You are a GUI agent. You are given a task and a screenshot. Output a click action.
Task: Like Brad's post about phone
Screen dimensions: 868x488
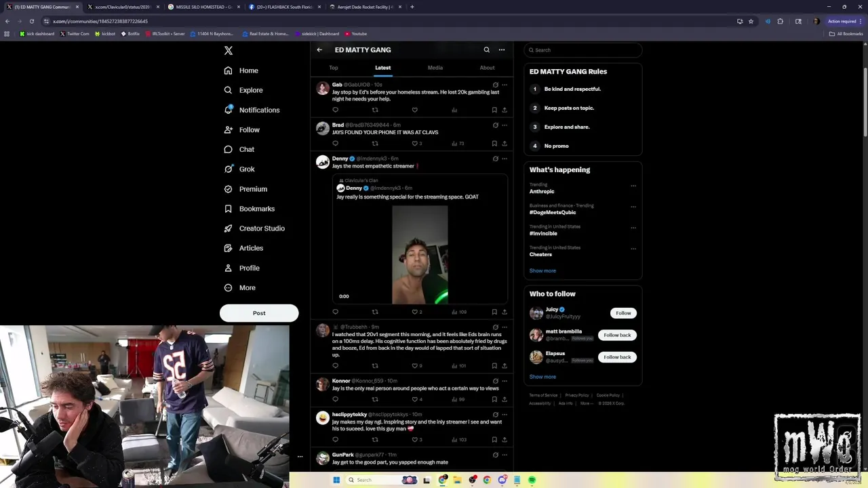[415, 144]
